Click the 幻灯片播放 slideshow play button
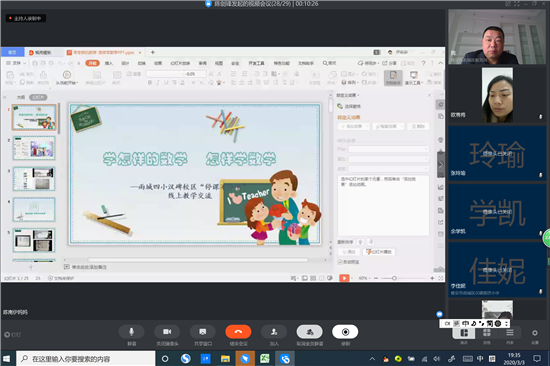 (x=379, y=252)
